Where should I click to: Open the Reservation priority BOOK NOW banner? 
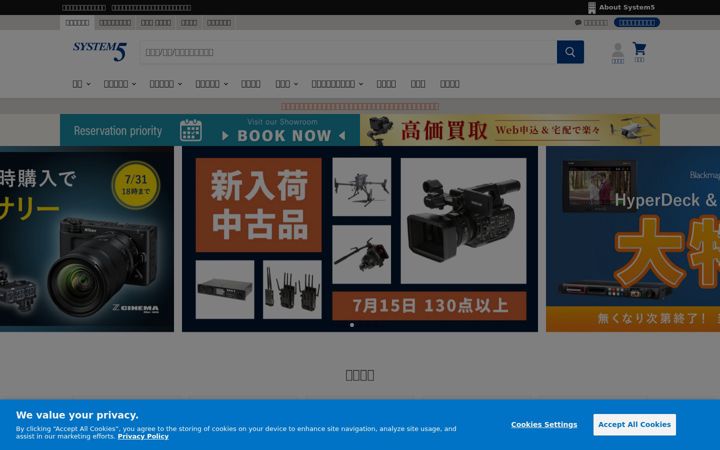coord(210,130)
